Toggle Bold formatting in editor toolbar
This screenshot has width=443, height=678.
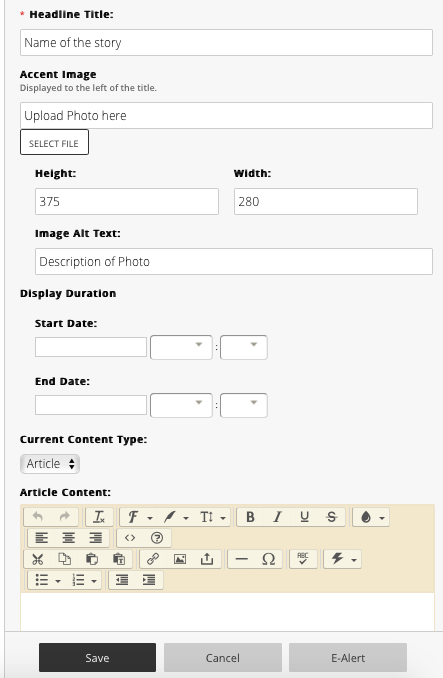click(x=250, y=517)
